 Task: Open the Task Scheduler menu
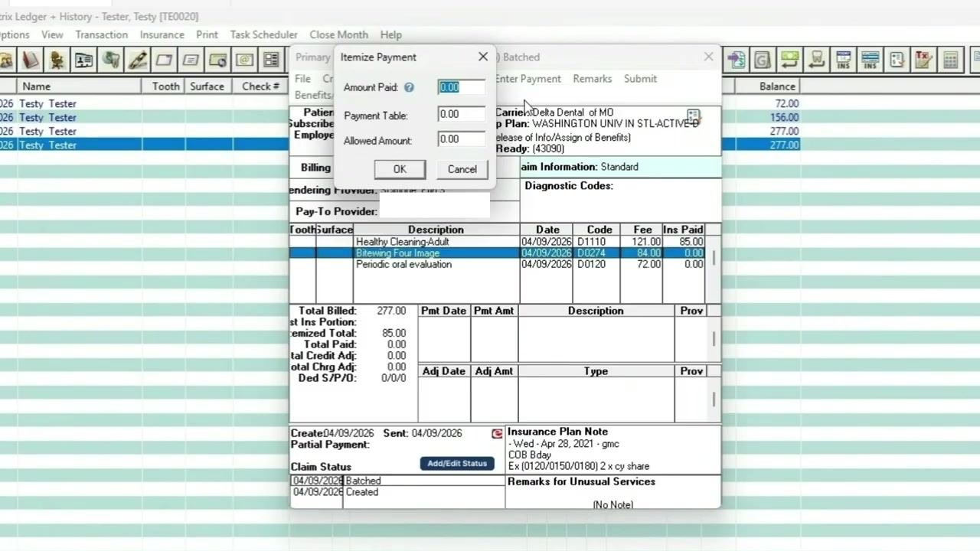(263, 34)
